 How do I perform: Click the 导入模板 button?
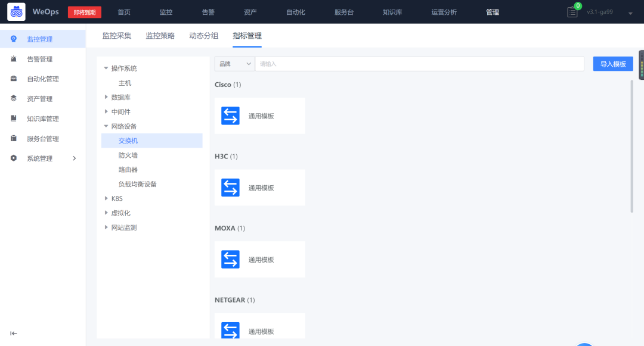pos(613,64)
